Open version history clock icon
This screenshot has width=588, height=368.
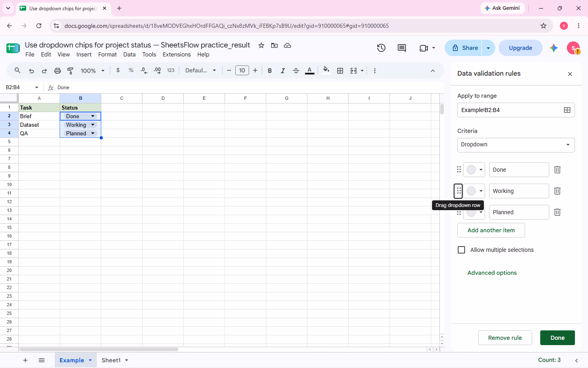point(381,48)
